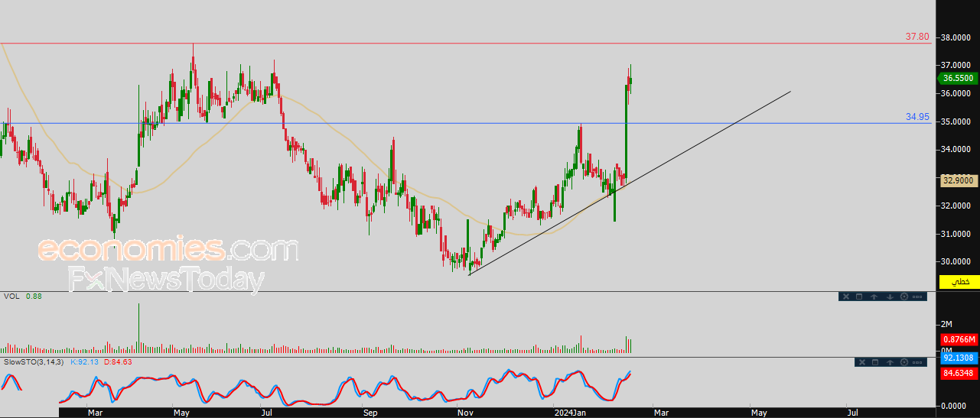Close the VOL indicator pane

[x=846, y=296]
